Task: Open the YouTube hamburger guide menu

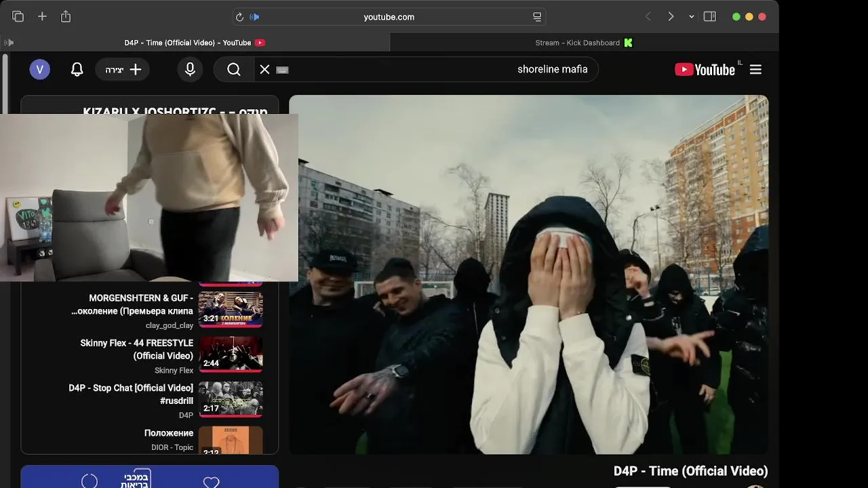Action: point(755,69)
